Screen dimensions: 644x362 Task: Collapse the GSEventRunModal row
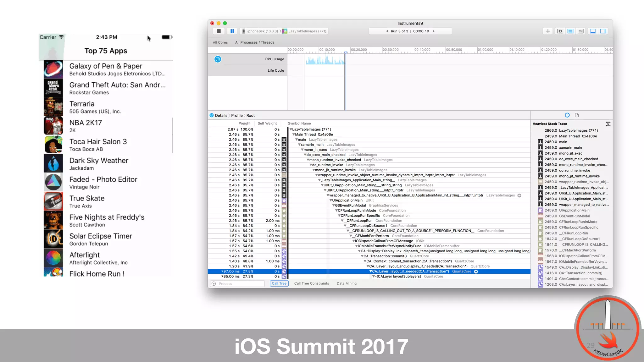click(334, 206)
